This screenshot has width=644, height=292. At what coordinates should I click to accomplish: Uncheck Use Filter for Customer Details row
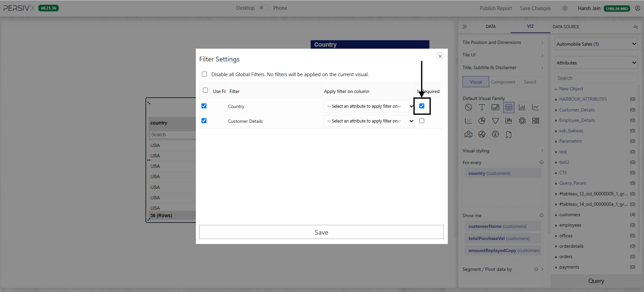[204, 121]
